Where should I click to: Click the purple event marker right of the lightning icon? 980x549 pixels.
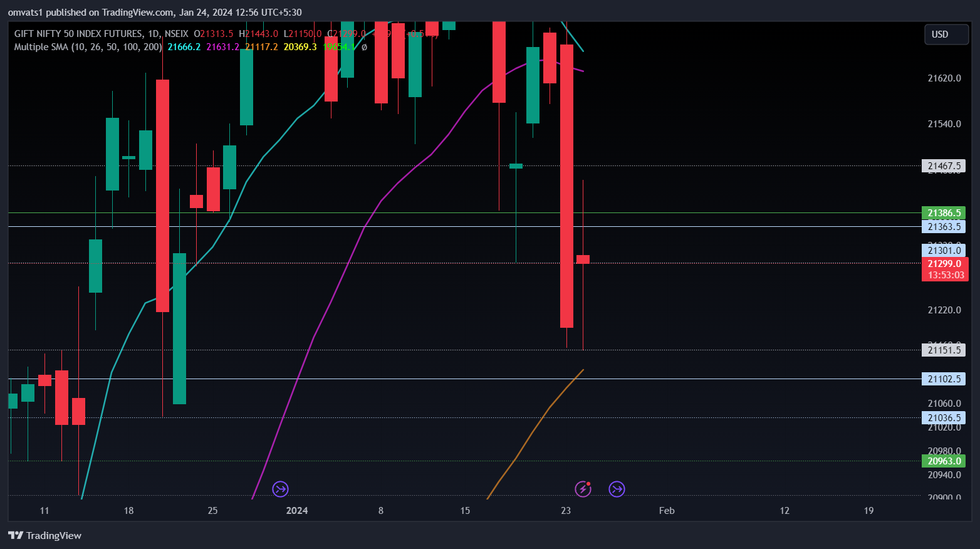coord(617,489)
